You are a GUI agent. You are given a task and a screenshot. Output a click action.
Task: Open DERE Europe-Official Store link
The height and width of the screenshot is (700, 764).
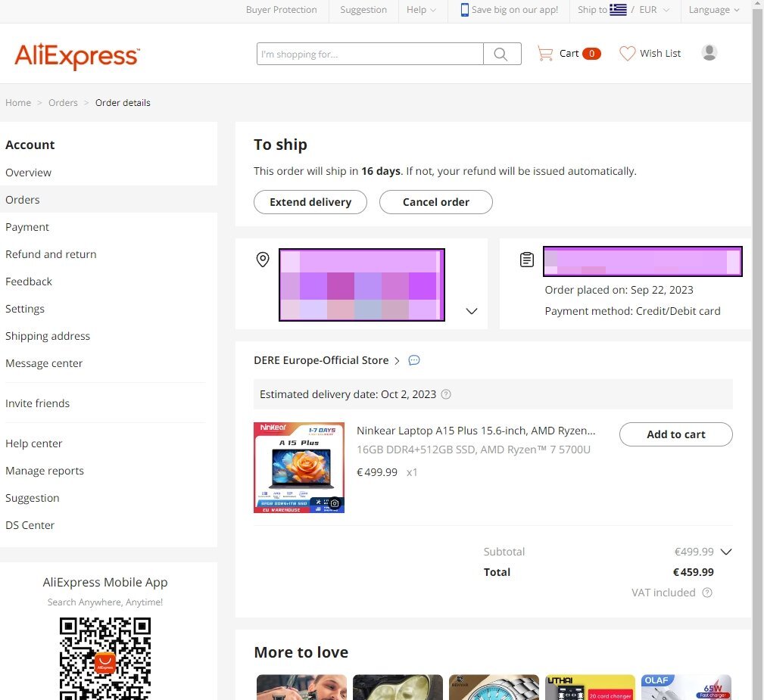321,360
